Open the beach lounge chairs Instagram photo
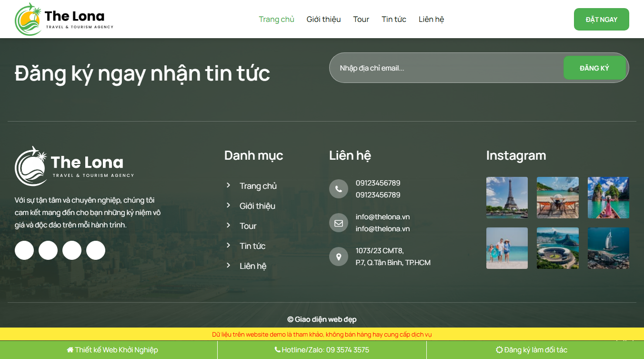644x359 pixels. [x=558, y=197]
